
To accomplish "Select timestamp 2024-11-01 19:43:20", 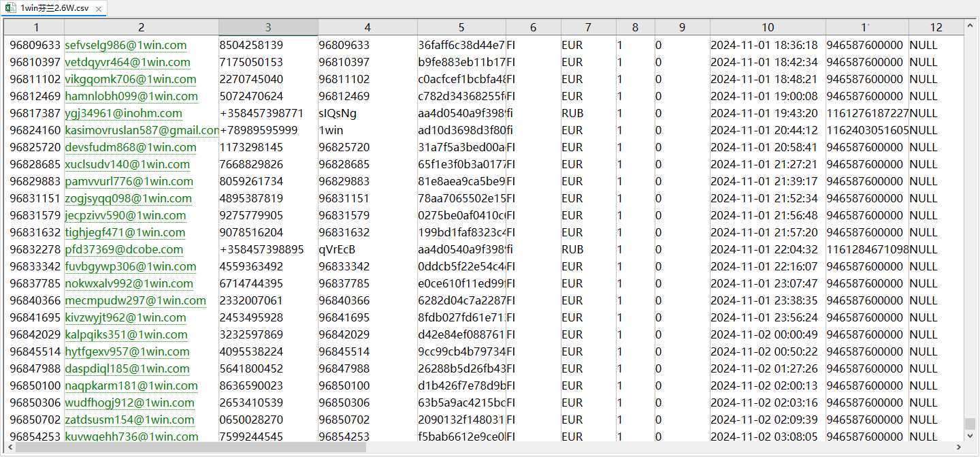I will (768, 113).
